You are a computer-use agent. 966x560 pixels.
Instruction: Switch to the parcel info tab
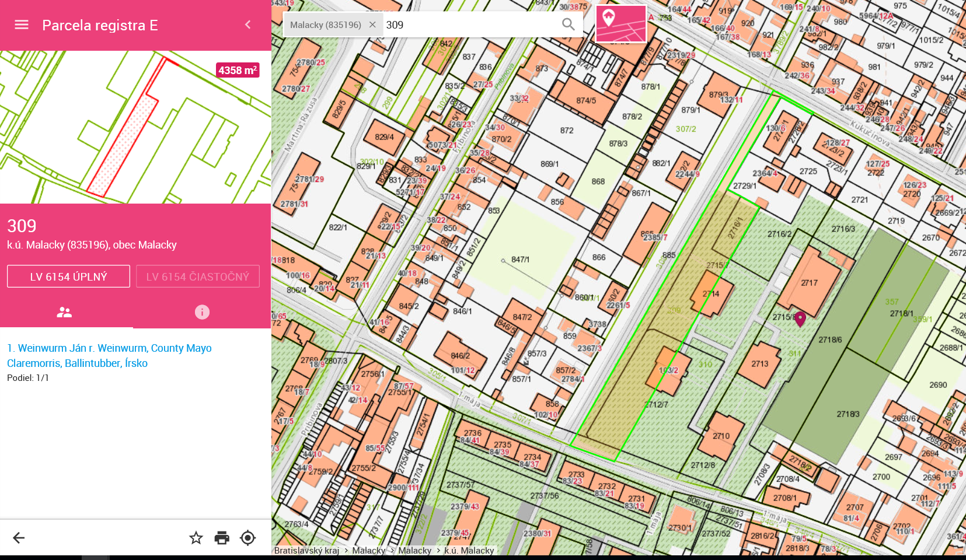tap(202, 312)
